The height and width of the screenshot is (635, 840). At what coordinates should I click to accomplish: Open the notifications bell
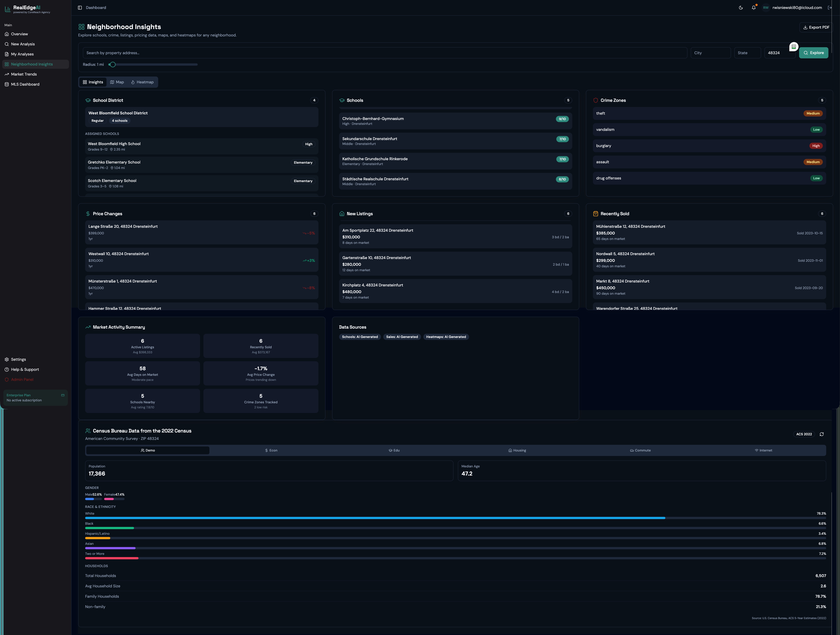(x=753, y=8)
